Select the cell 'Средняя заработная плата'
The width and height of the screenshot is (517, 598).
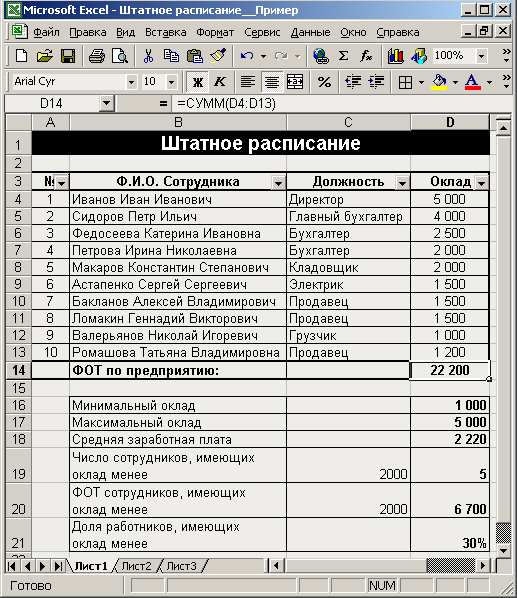point(178,439)
